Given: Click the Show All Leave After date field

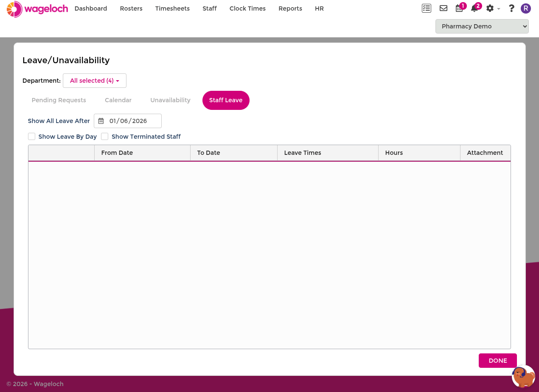Looking at the screenshot, I should [x=128, y=121].
